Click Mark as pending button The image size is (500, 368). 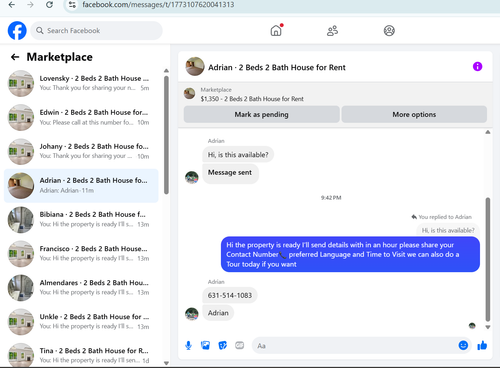(261, 114)
